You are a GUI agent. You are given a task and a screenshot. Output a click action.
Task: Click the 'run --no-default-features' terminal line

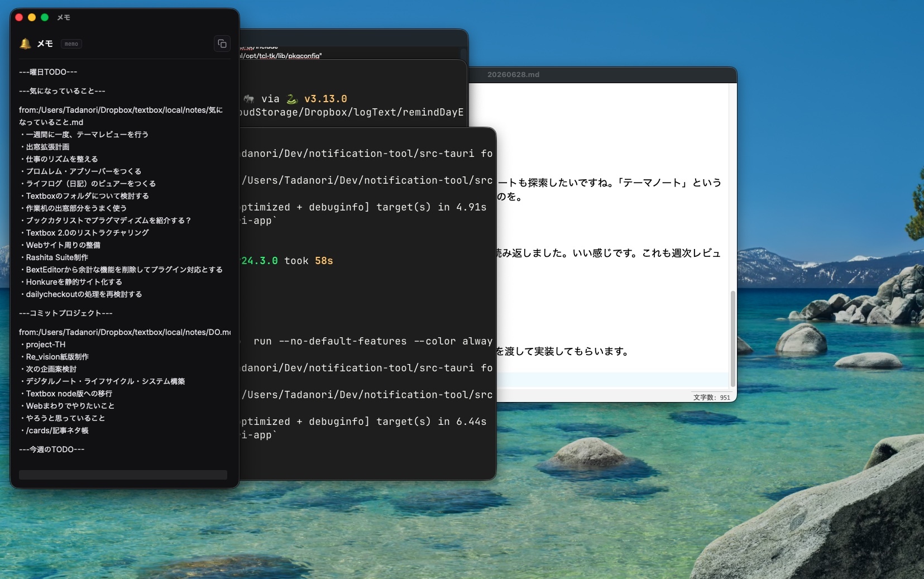pos(373,341)
